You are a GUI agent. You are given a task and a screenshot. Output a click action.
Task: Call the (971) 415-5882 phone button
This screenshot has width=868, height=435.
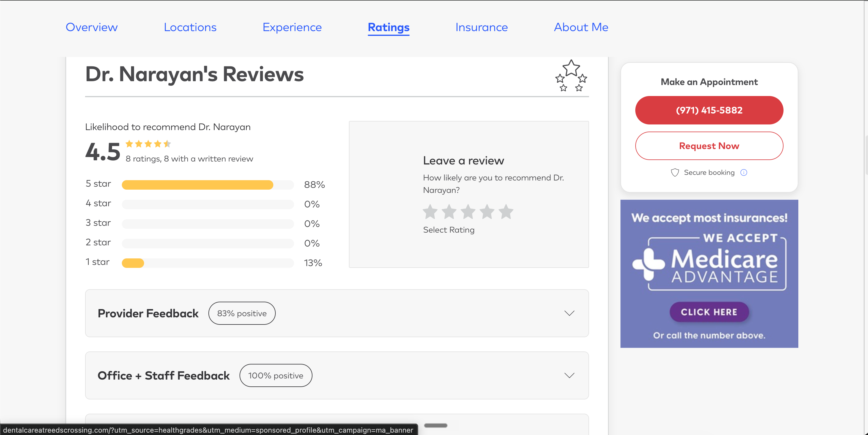(709, 110)
